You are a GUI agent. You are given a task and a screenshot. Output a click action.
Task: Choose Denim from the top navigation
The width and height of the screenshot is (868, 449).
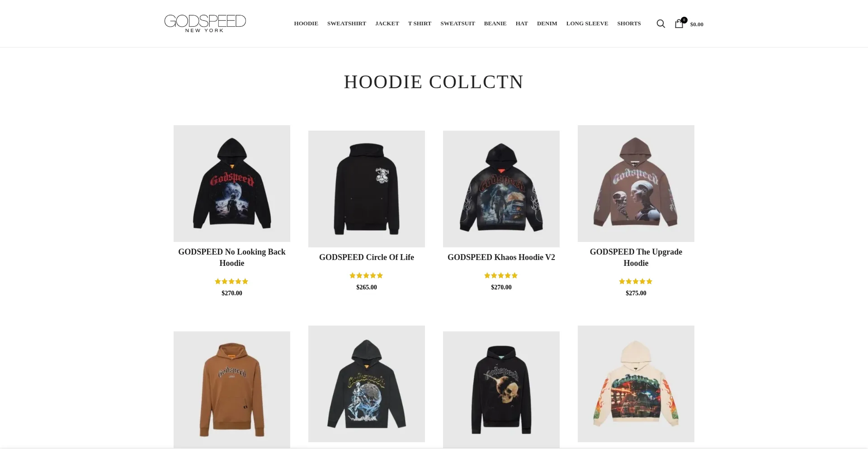tap(547, 24)
